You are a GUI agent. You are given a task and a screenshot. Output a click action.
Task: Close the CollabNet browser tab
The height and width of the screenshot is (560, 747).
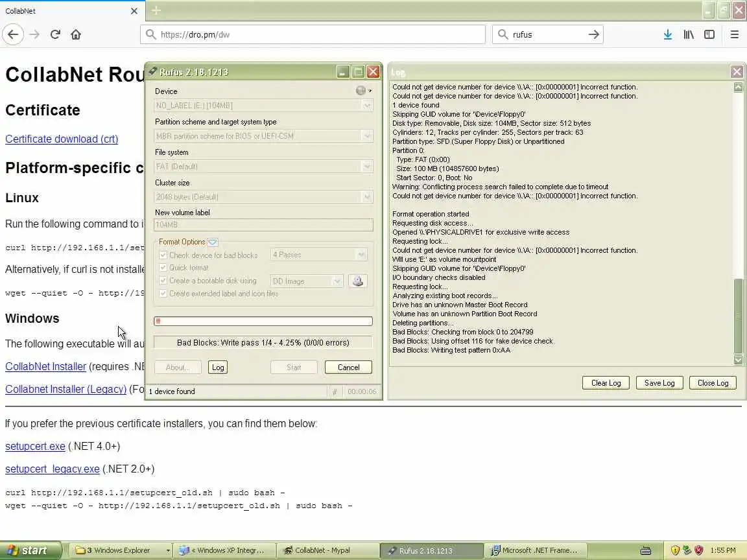pos(134,11)
